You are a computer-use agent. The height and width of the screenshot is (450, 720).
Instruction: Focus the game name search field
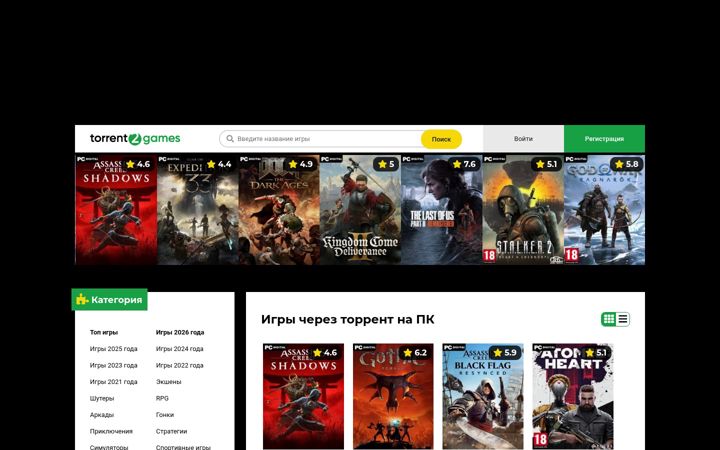click(321, 139)
